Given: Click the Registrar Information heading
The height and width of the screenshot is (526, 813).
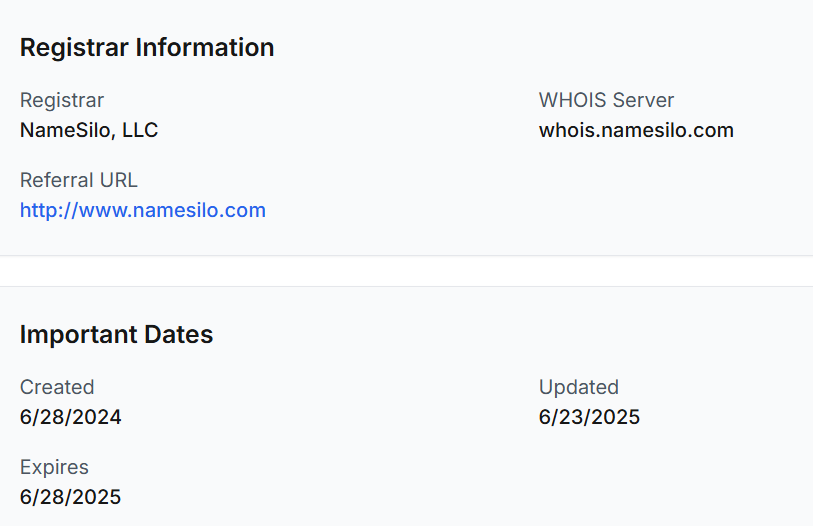Looking at the screenshot, I should click(147, 47).
